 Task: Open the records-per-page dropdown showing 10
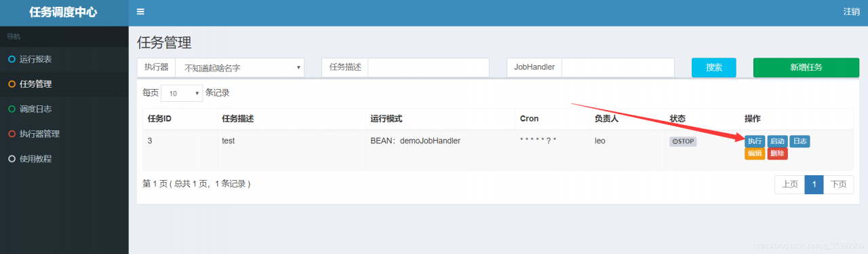click(x=182, y=93)
